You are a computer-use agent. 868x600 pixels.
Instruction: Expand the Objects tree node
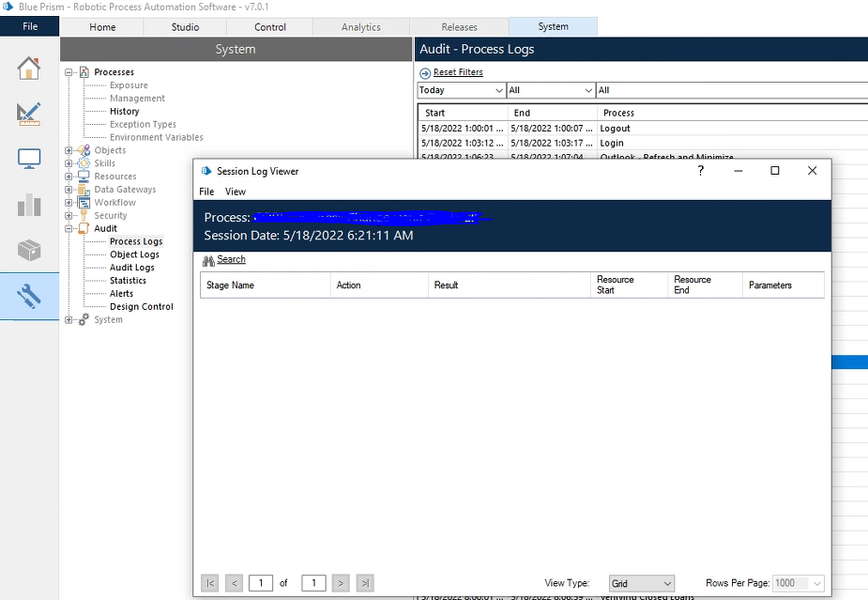tap(69, 150)
